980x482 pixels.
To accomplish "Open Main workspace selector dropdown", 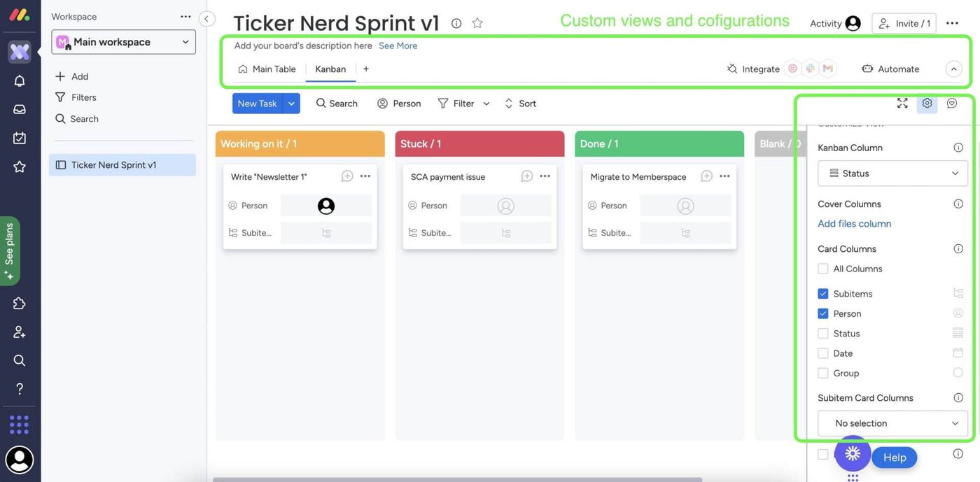I will tap(123, 42).
